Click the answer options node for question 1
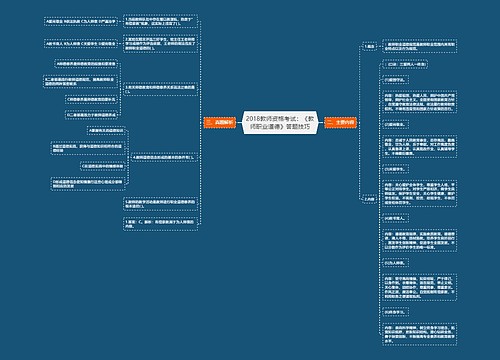Image resolution: width=500 pixels, height=360 pixels. pos(81,22)
